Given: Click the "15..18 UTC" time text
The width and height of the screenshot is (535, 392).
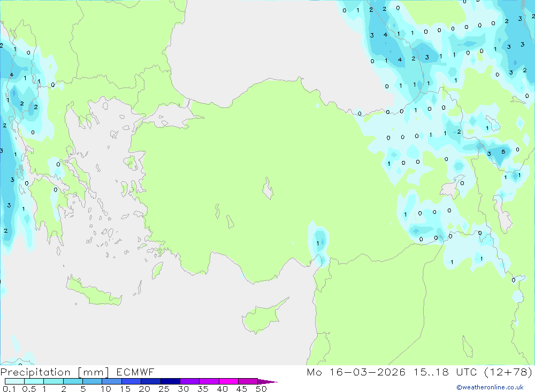Looking at the screenshot, I should 445,372.
